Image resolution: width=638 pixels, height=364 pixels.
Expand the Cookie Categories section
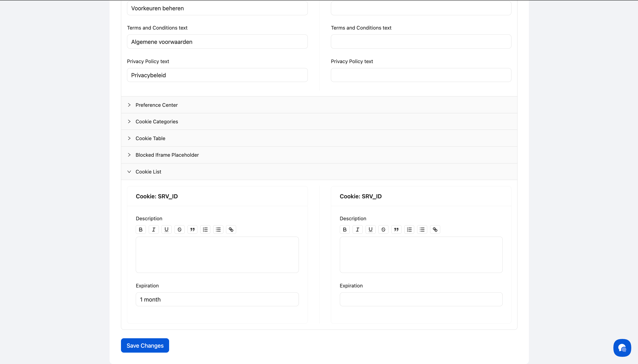157,122
